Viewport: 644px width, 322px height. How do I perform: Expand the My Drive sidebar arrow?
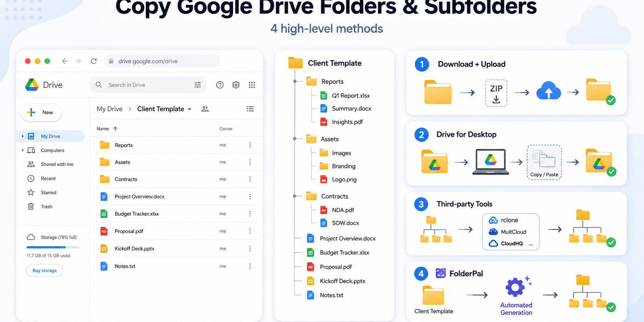[x=23, y=136]
